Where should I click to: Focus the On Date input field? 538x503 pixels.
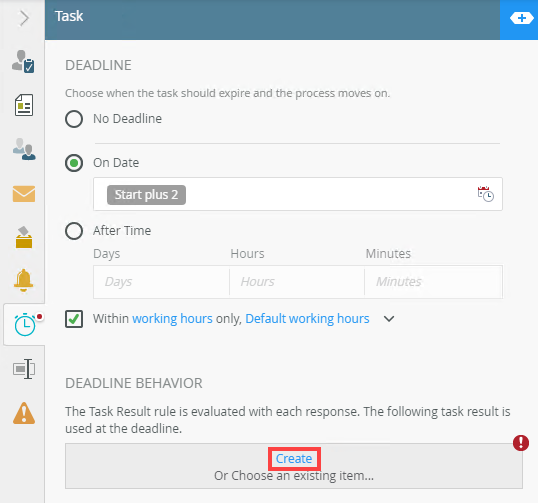click(298, 194)
